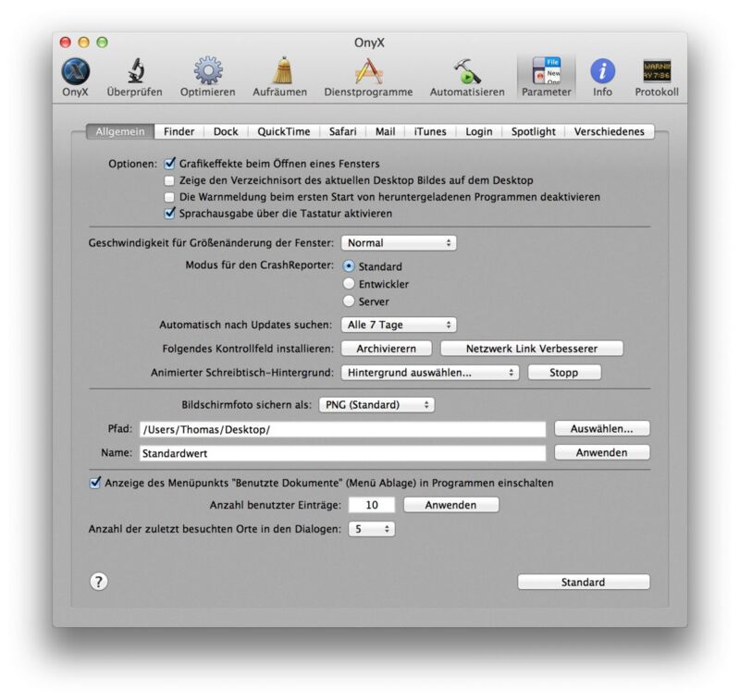740x700 pixels.
Task: Click the round help question mark button
Action: tap(99, 582)
